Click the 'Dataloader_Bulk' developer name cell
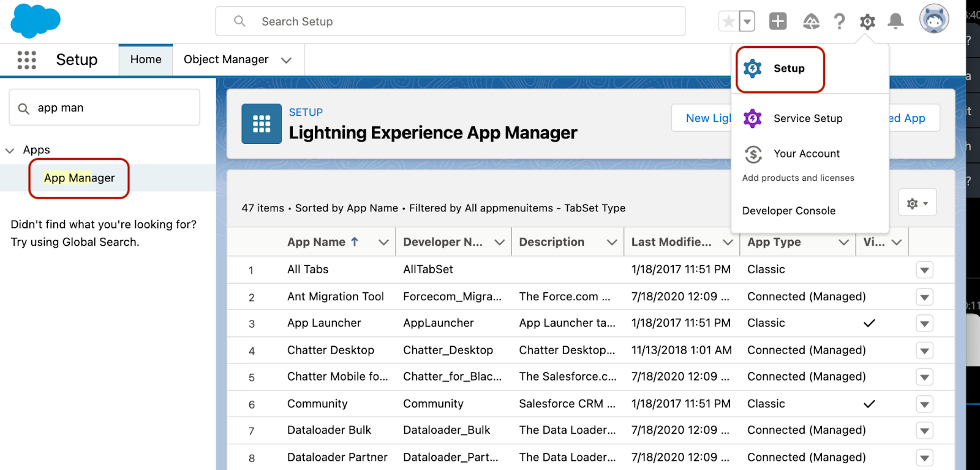The width and height of the screenshot is (980, 470). tap(447, 430)
